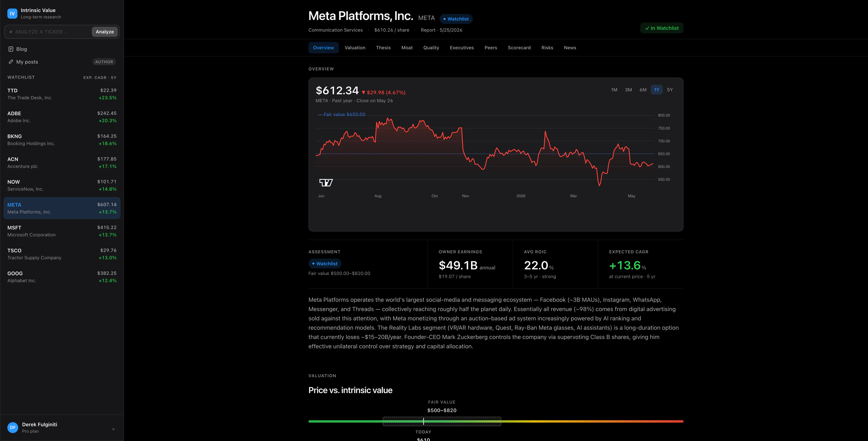The width and height of the screenshot is (868, 441).
Task: Click the TradingView logo on the chart
Action: tap(326, 183)
